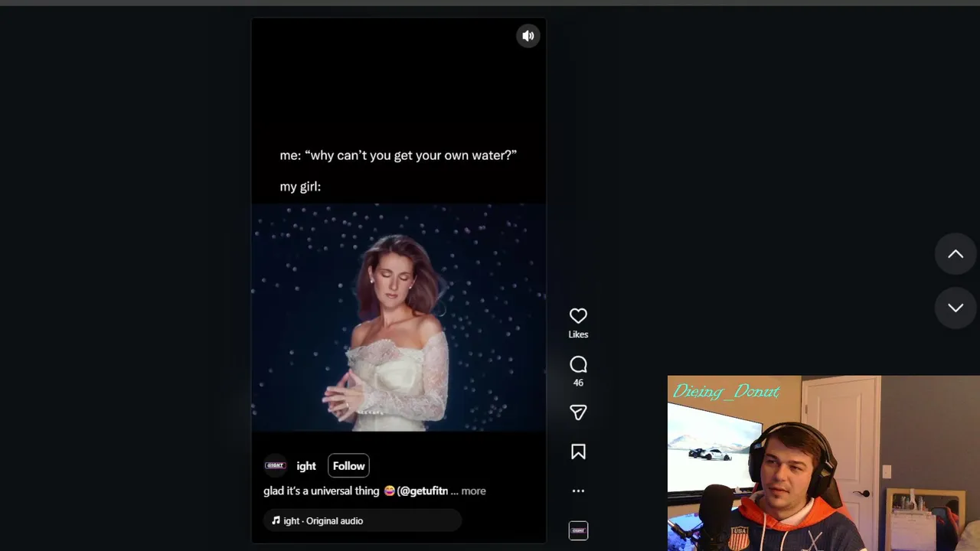Viewport: 980px width, 551px height.
Task: Click the overlay text my girl:
Action: coord(300,187)
